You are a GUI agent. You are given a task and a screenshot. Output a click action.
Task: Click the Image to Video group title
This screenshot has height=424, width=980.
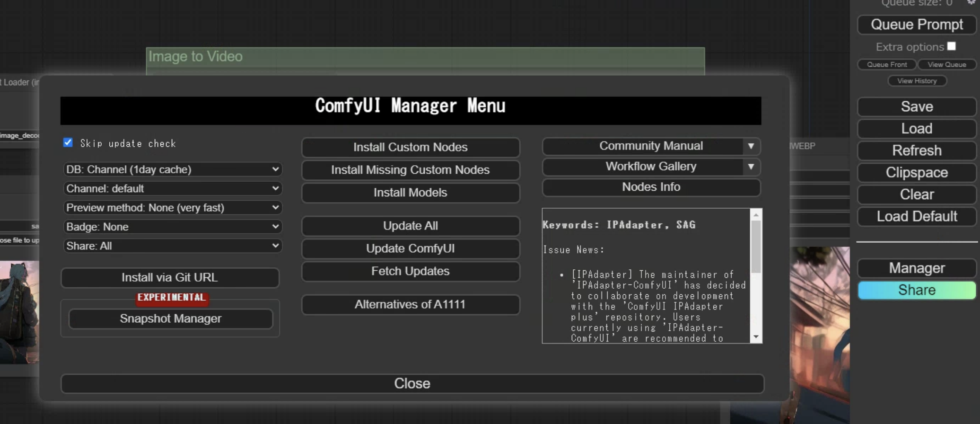(x=195, y=56)
